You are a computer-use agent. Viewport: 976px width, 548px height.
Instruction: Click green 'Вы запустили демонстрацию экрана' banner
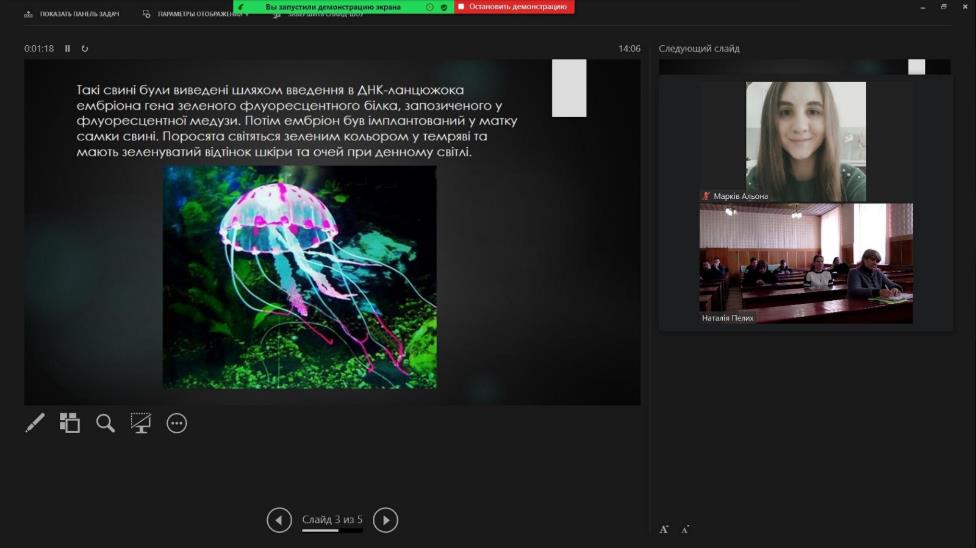332,7
